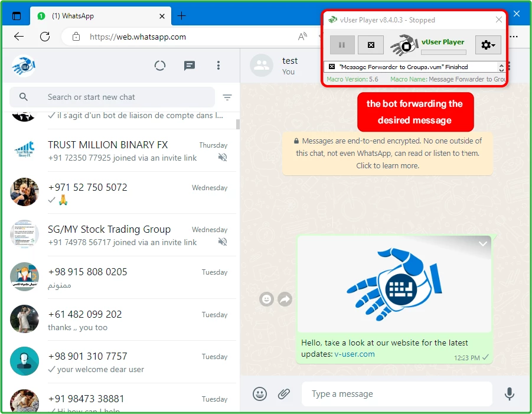This screenshot has width=532, height=414.
Task: Refresh the WhatsApp web page
Action: click(x=45, y=37)
